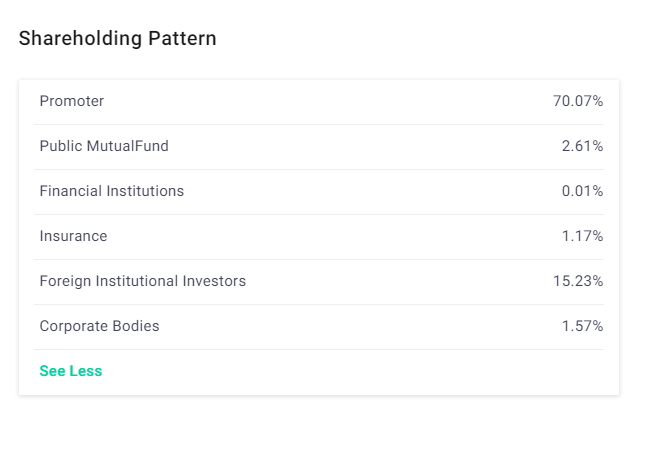Click the divider line below Promoter row
This screenshot has height=452, width=672.
(319, 124)
